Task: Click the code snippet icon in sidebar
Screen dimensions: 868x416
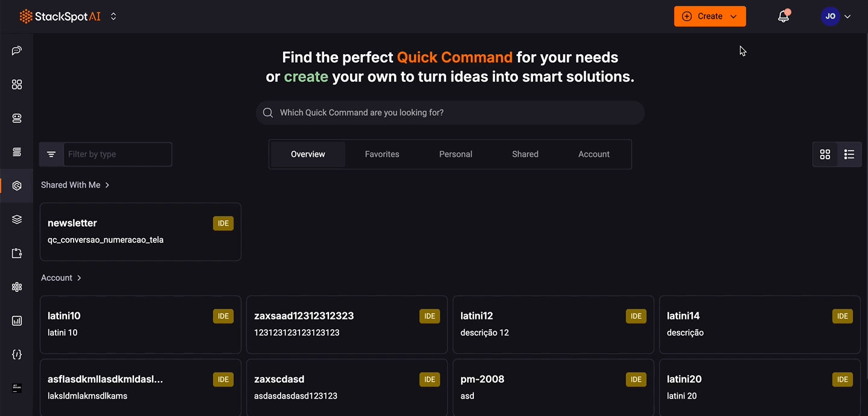Action: (x=16, y=354)
